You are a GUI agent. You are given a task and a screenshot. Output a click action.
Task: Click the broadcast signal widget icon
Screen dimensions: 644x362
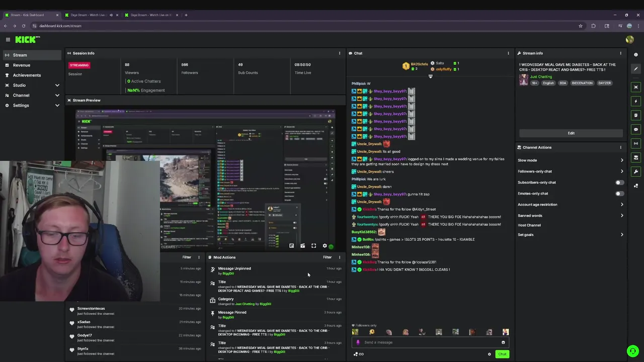point(636,143)
